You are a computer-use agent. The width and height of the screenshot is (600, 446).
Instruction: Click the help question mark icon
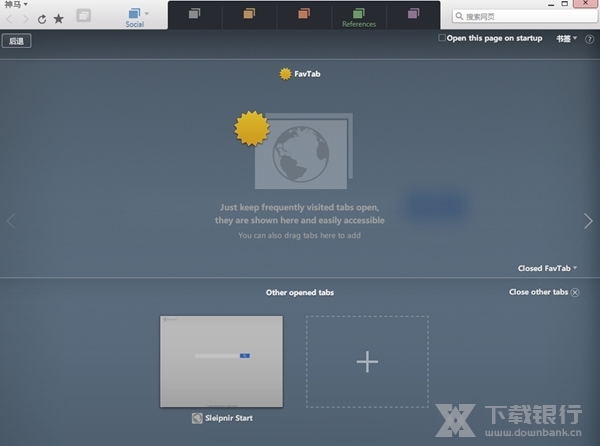point(589,39)
